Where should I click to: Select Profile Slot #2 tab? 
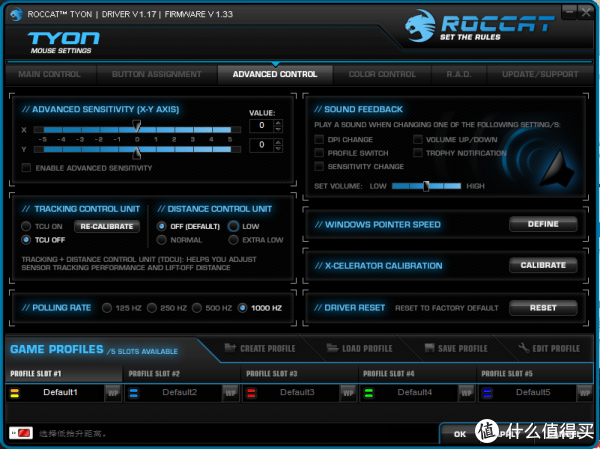pyautogui.click(x=182, y=374)
